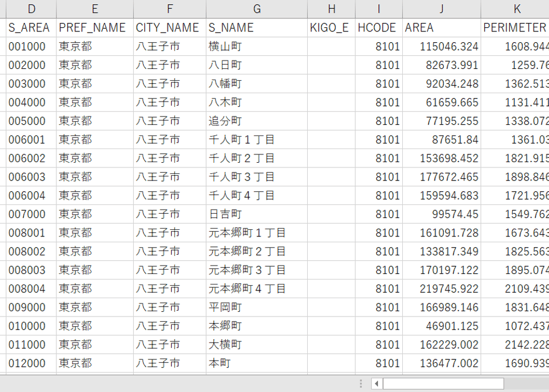Image resolution: width=549 pixels, height=392 pixels.
Task: Select the S_AREA header cell
Action: pos(31,28)
